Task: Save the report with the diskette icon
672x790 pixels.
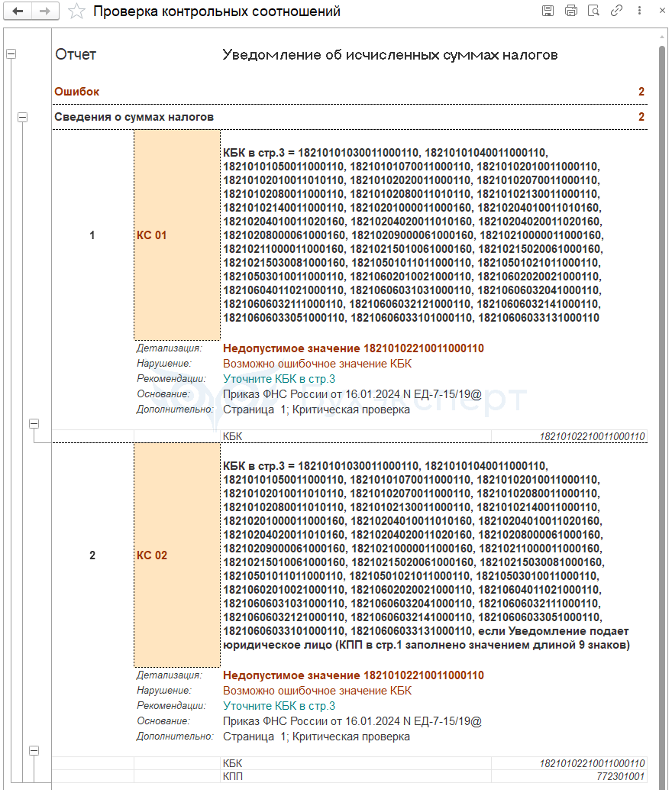Action: pyautogui.click(x=548, y=11)
